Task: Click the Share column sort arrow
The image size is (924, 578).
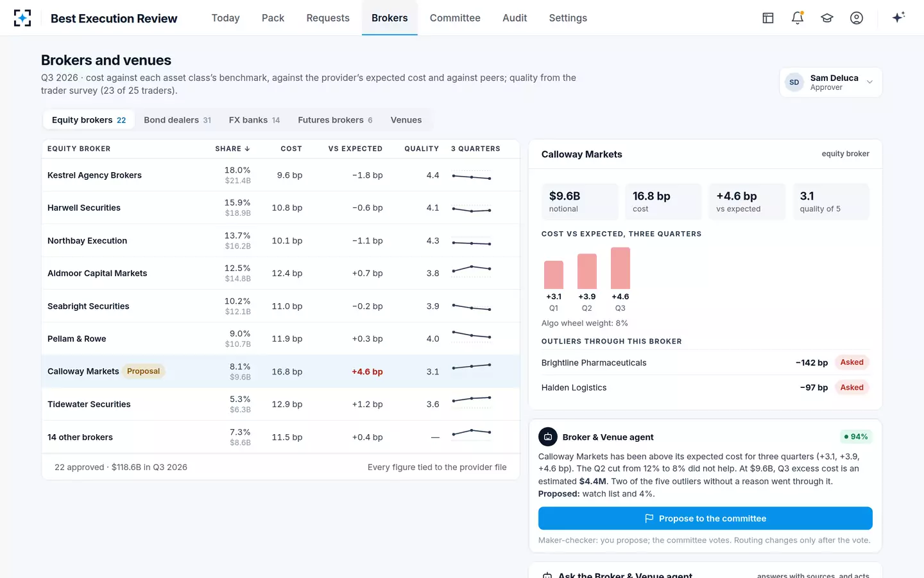Action: [247, 149]
